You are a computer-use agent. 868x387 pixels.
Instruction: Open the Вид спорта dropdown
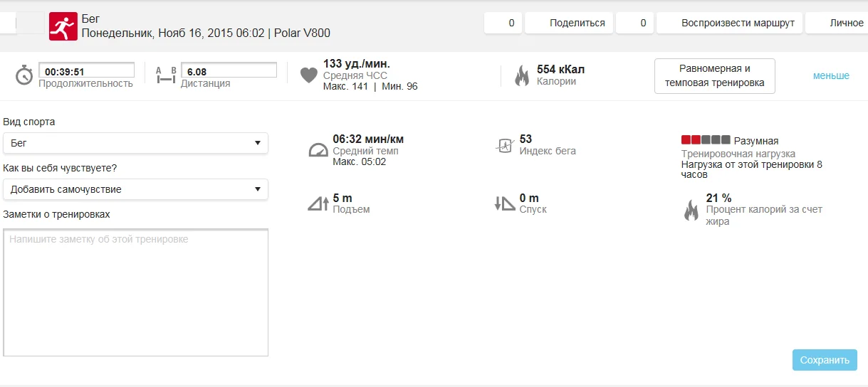(135, 143)
